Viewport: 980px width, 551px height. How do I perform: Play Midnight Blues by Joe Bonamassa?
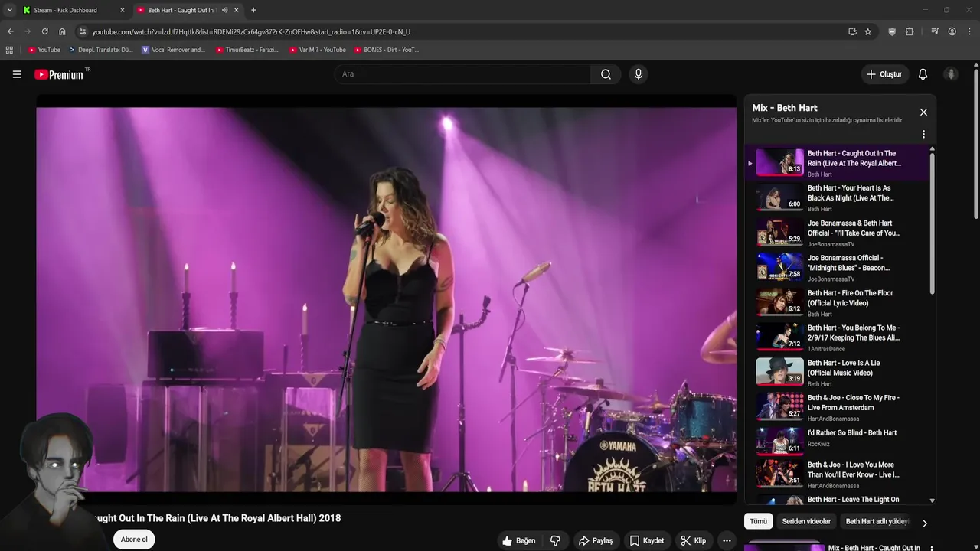pyautogui.click(x=837, y=268)
